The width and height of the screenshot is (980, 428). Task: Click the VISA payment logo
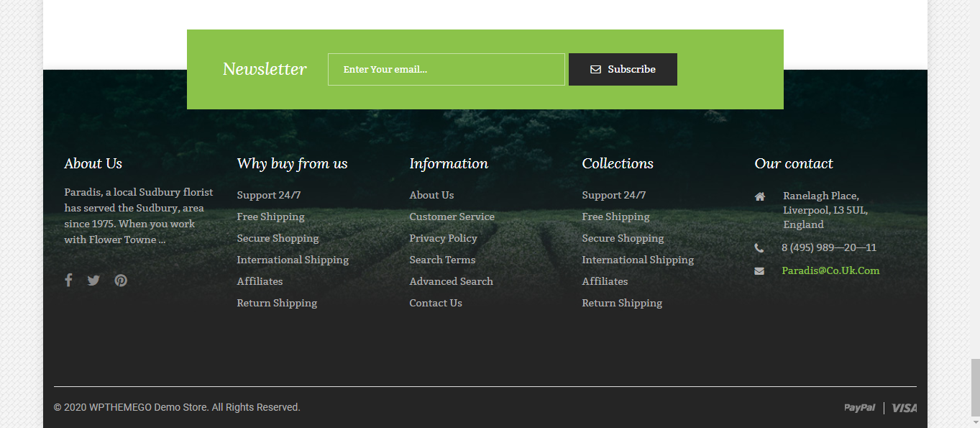pos(904,408)
